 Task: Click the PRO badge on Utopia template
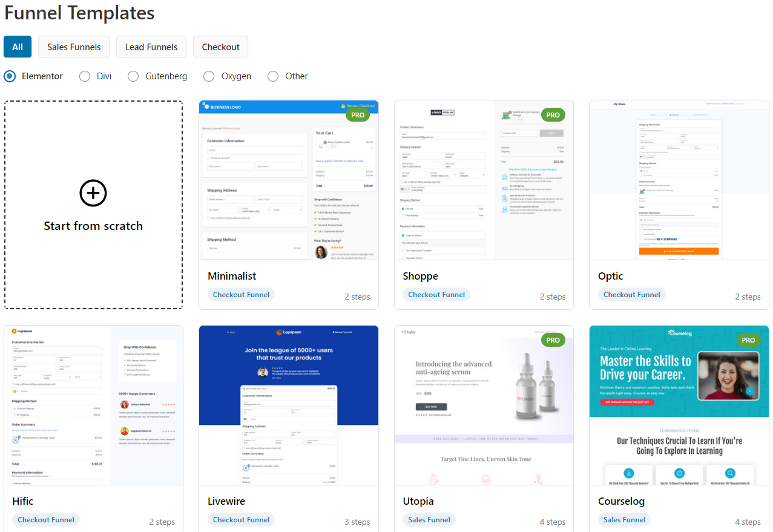coord(553,340)
